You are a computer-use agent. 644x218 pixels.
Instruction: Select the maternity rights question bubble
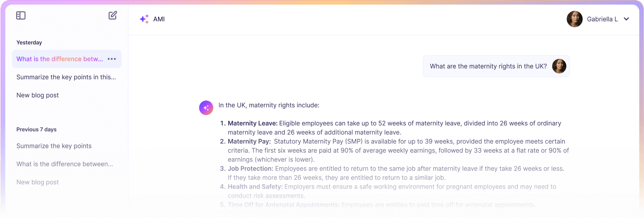click(x=488, y=66)
